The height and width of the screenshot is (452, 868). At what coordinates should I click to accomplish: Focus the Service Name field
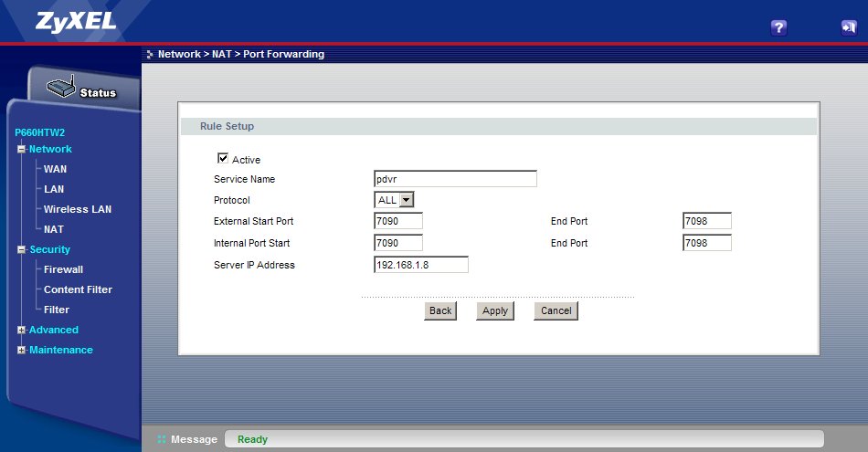coord(455,179)
